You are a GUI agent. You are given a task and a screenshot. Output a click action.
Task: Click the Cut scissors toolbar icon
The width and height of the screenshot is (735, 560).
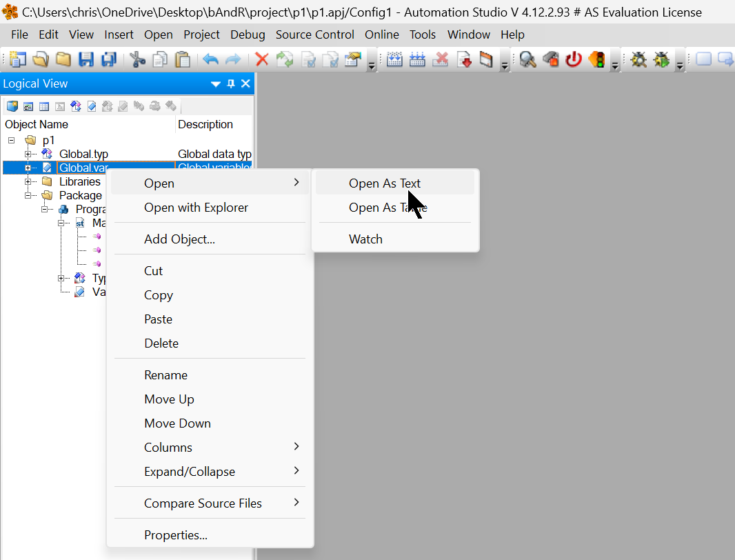(x=137, y=59)
